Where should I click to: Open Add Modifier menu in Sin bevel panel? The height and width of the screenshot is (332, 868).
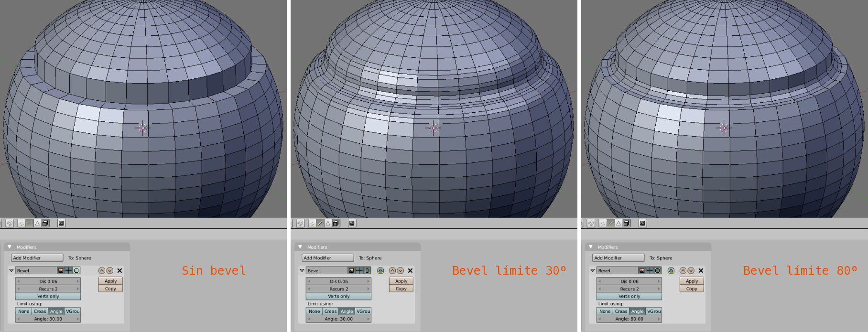37,258
